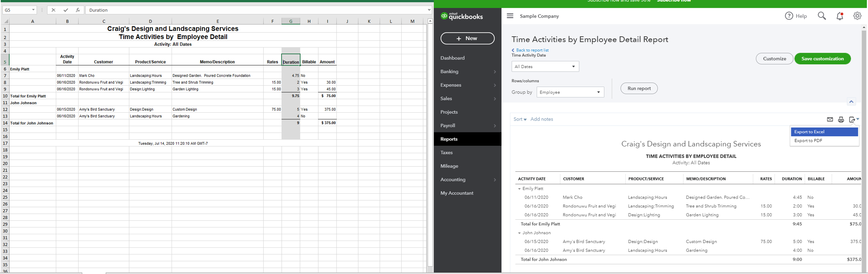Click the Subscribe now banner link
Screen dimensions: 868x274
674,1
